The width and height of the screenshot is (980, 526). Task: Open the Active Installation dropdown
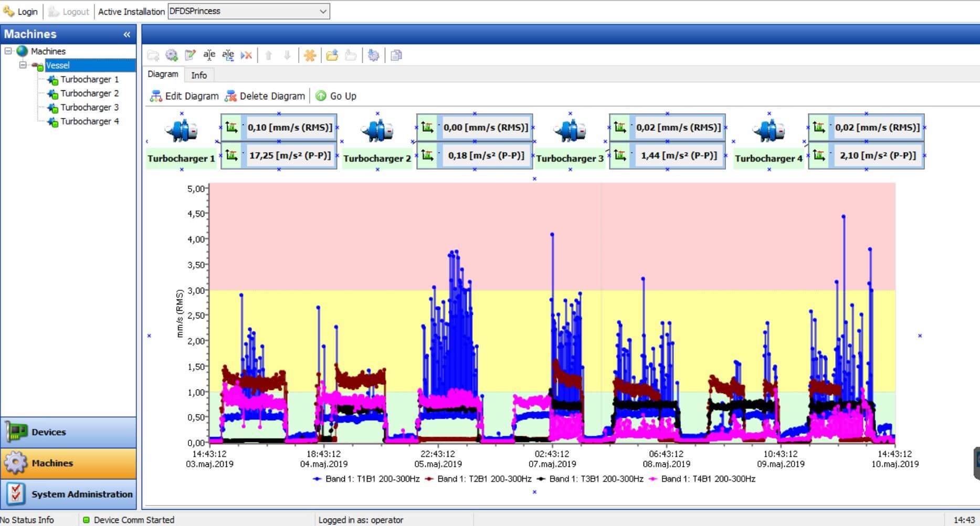pos(323,12)
